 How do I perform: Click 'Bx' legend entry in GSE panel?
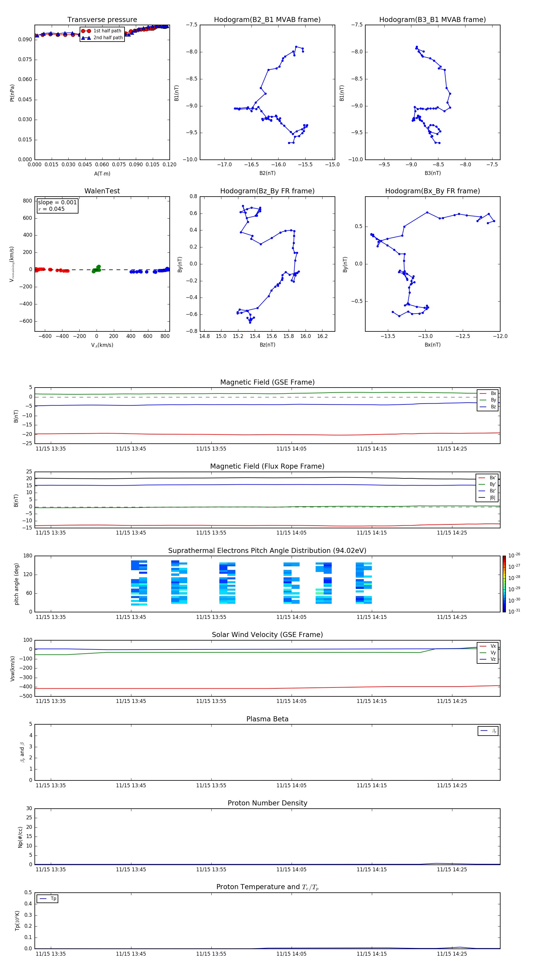click(488, 393)
